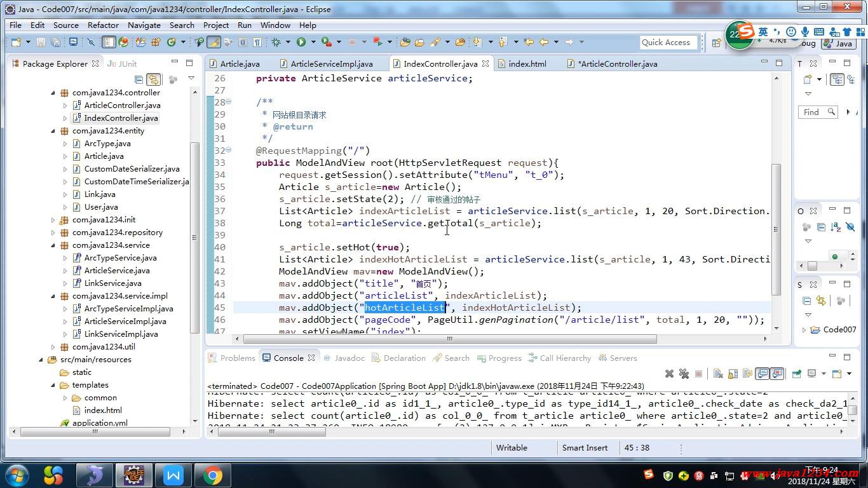This screenshot has height=488, width=868.
Task: Click Display Selected Console icon
Action: [x=811, y=374]
